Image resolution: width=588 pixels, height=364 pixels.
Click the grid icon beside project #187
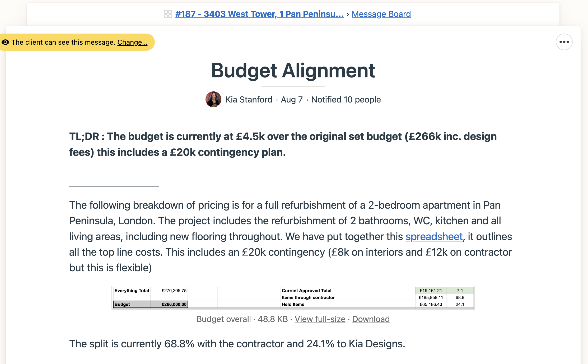(168, 14)
